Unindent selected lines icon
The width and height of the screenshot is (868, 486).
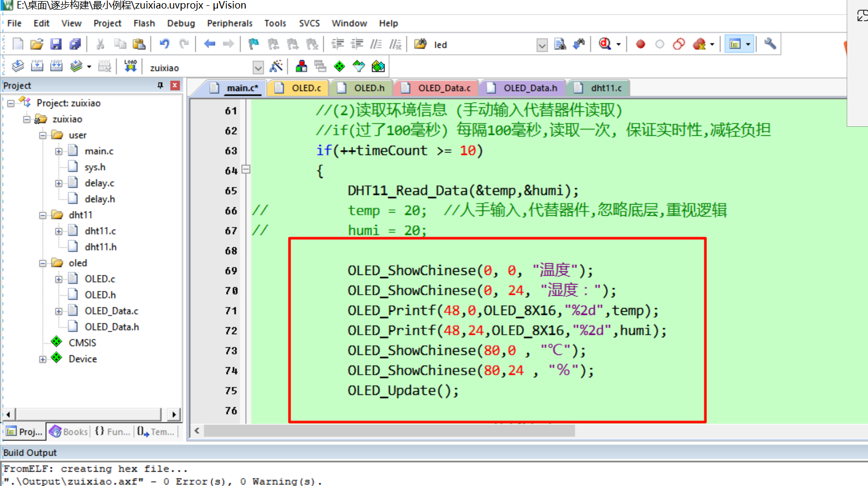(357, 44)
